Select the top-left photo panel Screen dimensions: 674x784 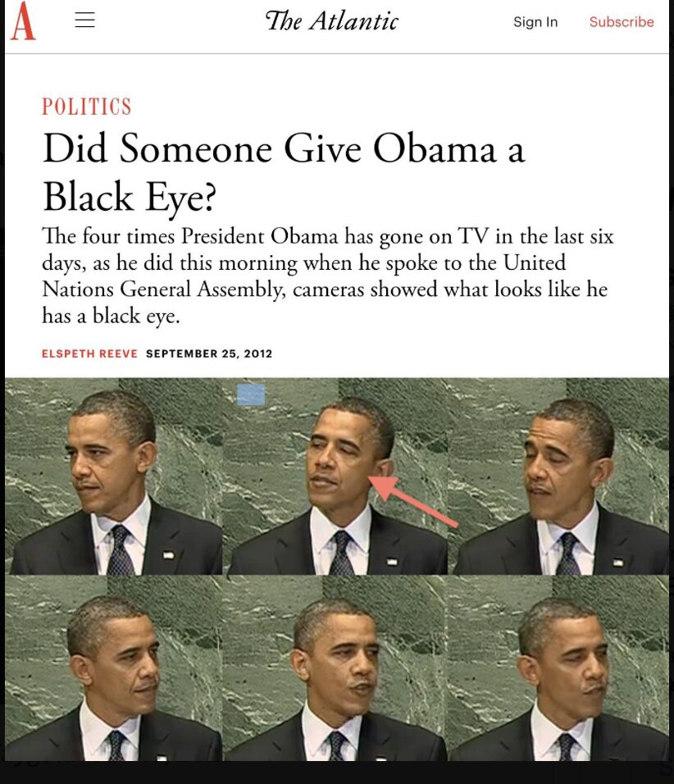pyautogui.click(x=113, y=476)
